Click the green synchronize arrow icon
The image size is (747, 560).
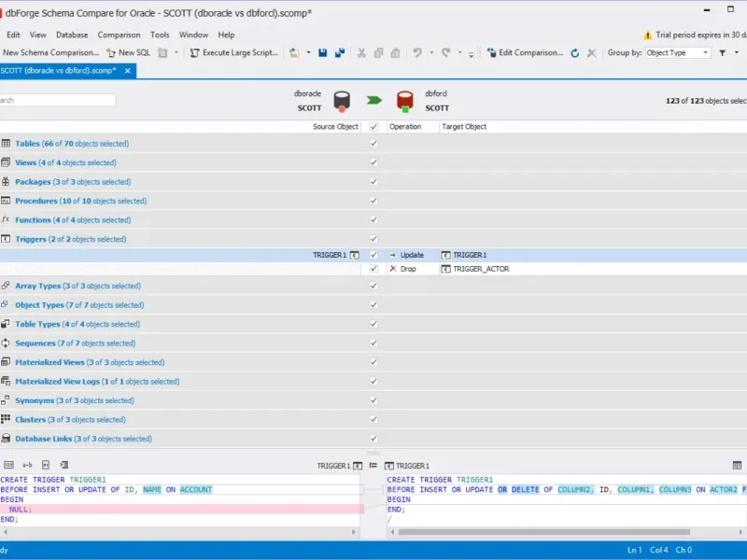374,100
